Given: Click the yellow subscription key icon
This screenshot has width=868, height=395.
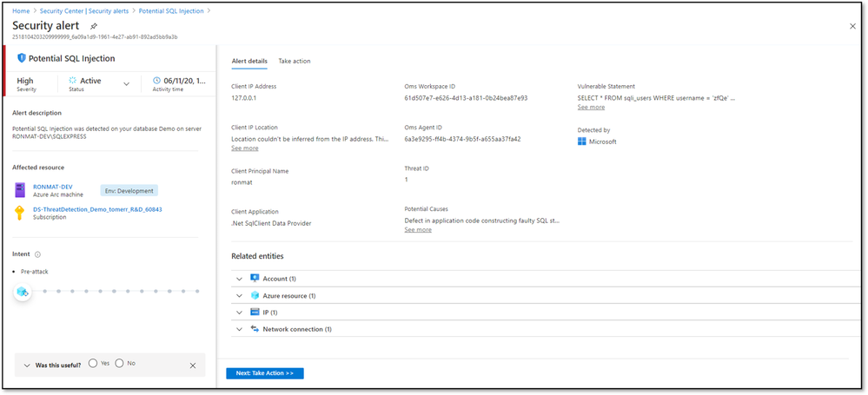Looking at the screenshot, I should pyautogui.click(x=20, y=213).
